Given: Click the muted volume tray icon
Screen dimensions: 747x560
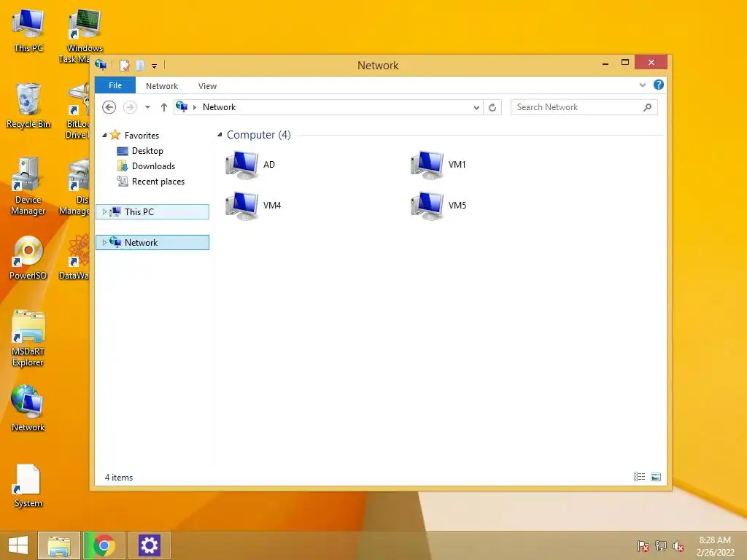Looking at the screenshot, I should (x=678, y=546).
